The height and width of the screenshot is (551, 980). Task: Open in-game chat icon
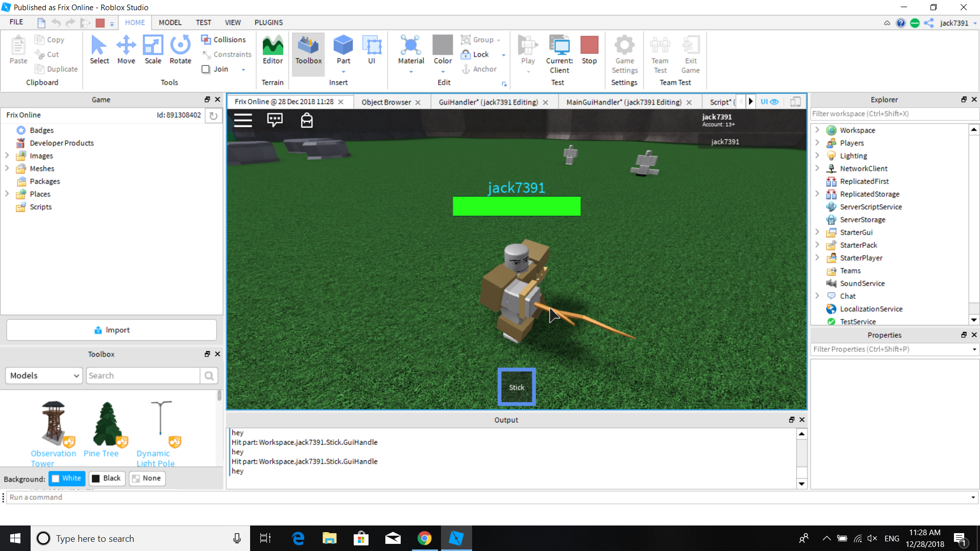point(275,120)
